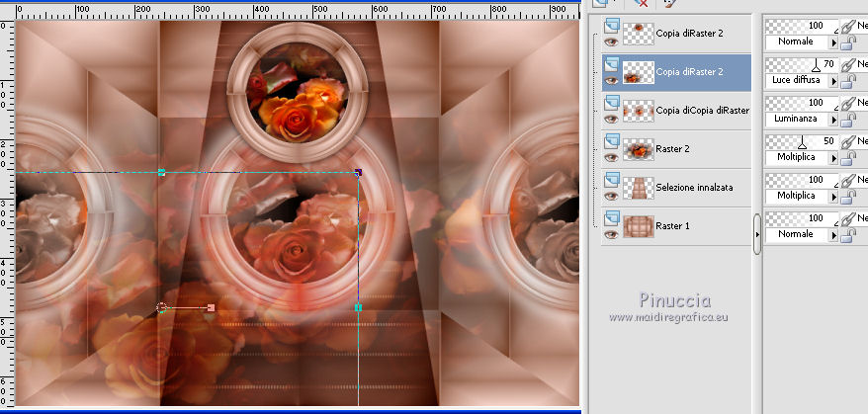Click the layer type icon of Raster 1
This screenshot has height=414, width=868.
pyautogui.click(x=612, y=217)
